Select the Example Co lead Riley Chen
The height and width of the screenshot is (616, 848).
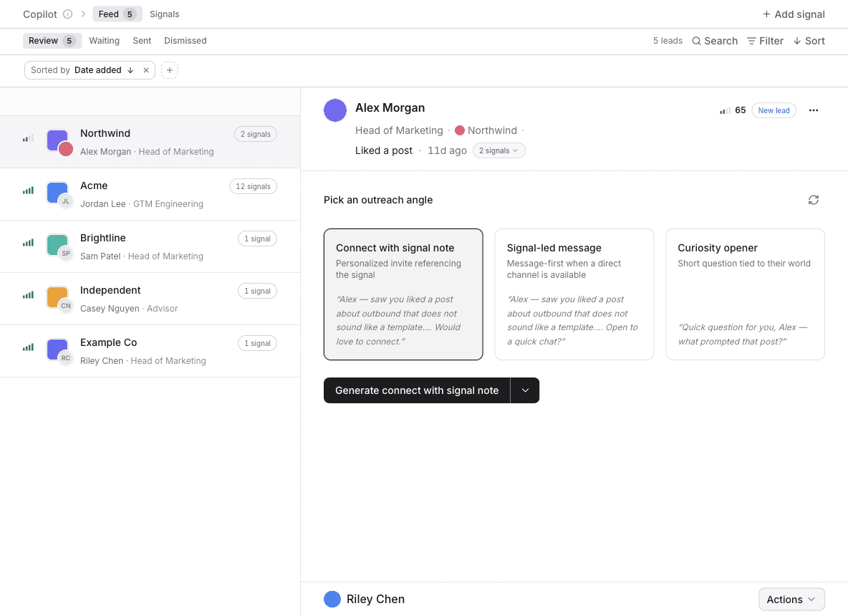point(150,351)
